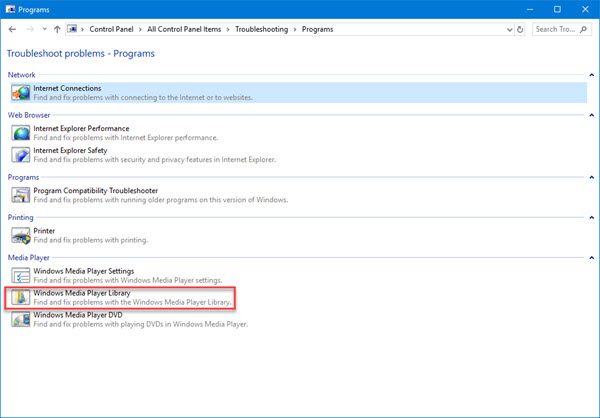Click the Printing group header

click(x=21, y=217)
